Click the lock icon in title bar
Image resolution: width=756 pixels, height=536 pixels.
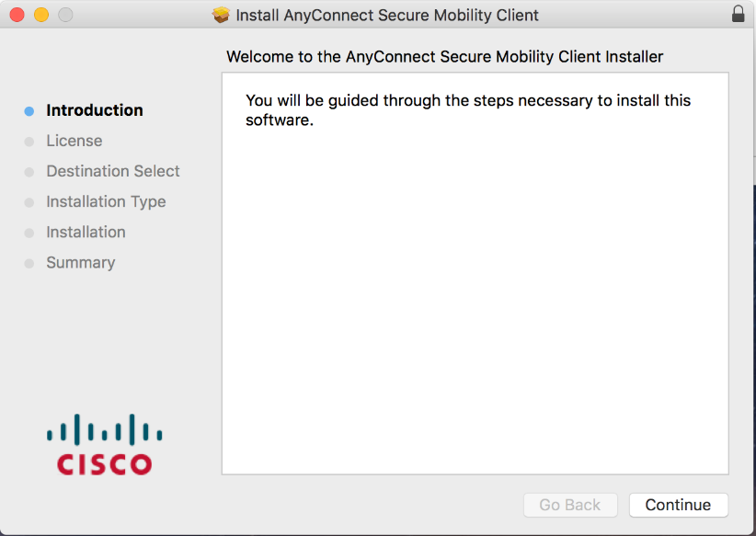(739, 14)
